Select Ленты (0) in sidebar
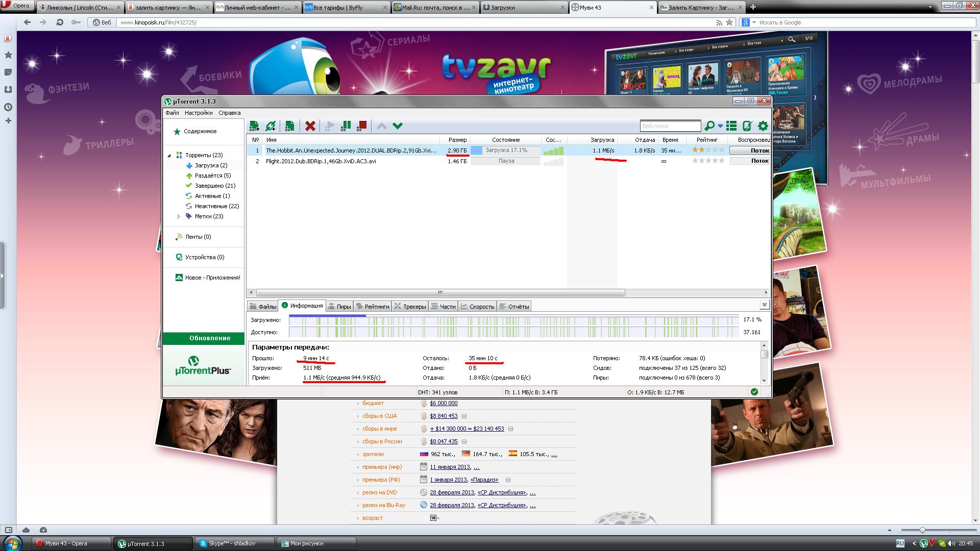980x551 pixels. click(x=198, y=237)
